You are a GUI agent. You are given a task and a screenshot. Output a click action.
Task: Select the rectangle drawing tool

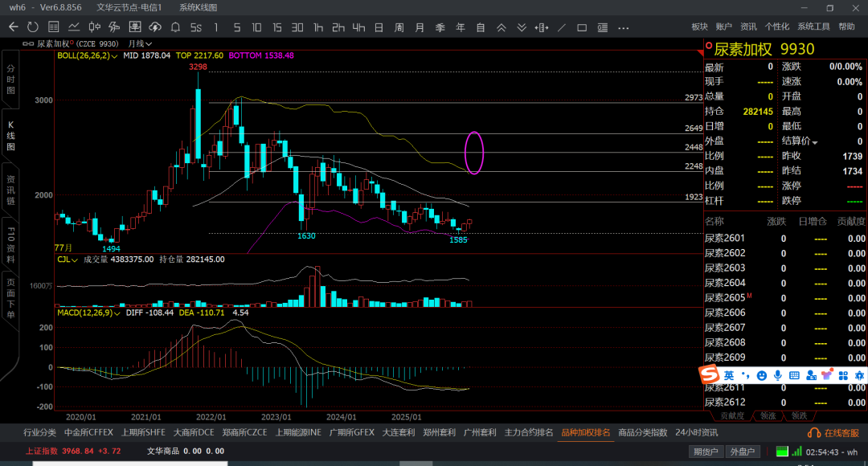click(x=581, y=27)
